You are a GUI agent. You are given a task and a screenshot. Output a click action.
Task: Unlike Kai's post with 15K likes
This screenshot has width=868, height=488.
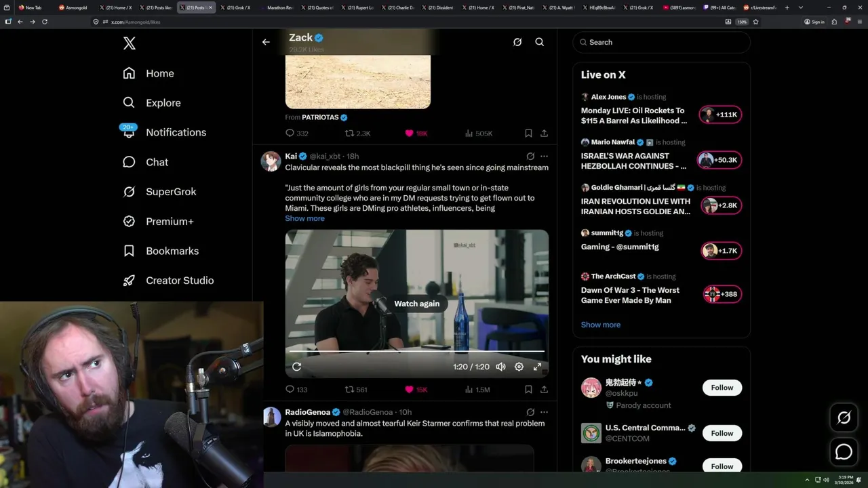pos(416,390)
